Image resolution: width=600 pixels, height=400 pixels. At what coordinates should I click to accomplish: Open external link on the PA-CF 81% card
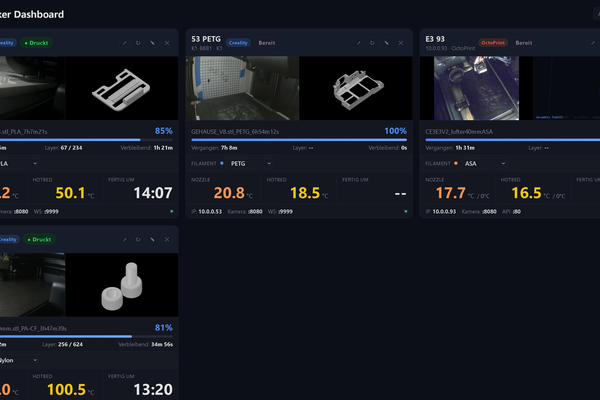point(124,240)
